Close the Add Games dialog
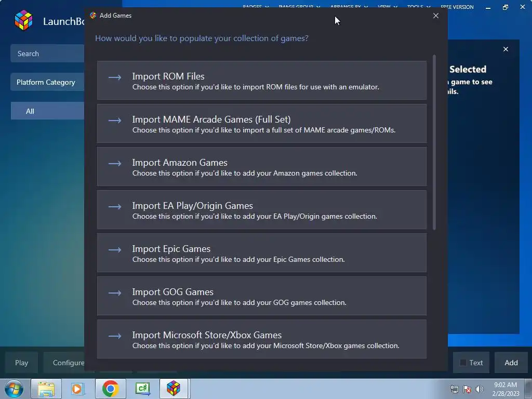The image size is (532, 399). pyautogui.click(x=436, y=16)
